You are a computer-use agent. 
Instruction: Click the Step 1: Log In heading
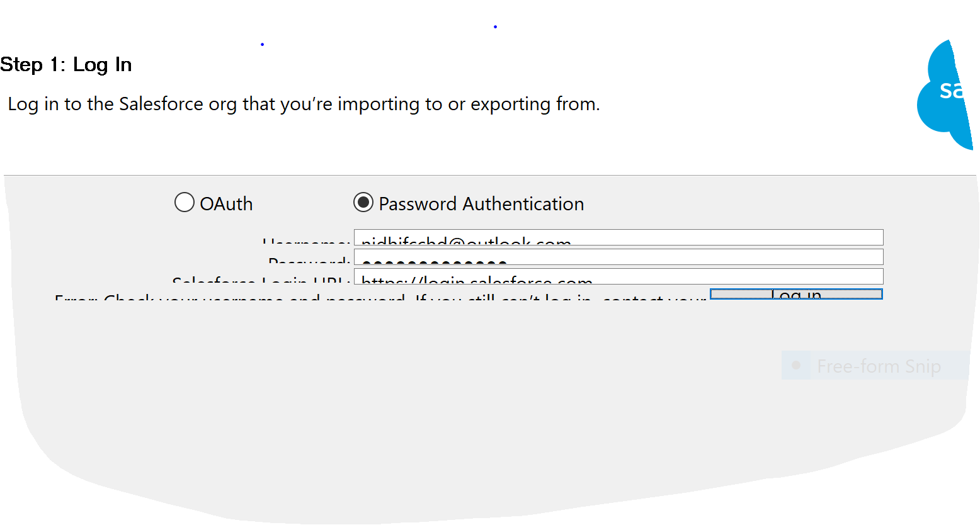point(66,65)
